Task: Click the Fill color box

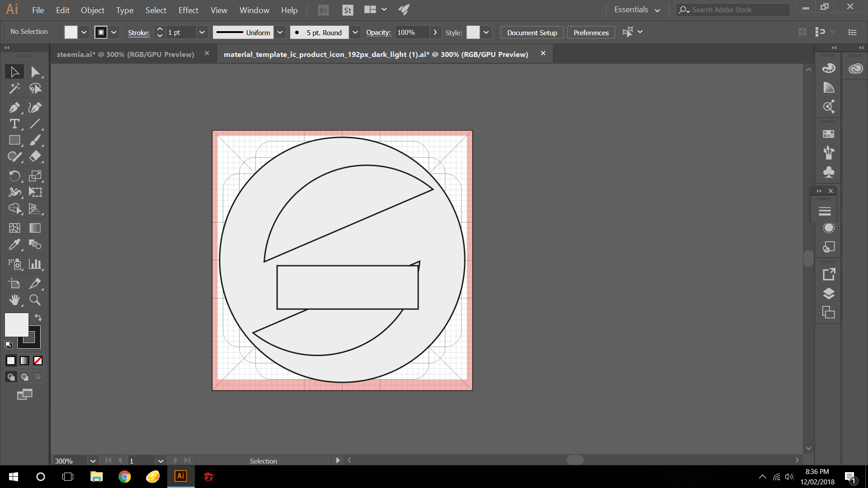Action: [17, 325]
